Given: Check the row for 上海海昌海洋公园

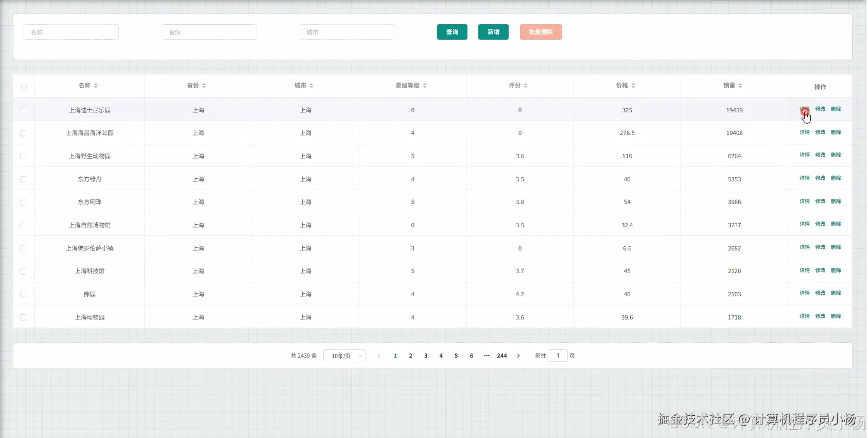Looking at the screenshot, I should [x=23, y=133].
